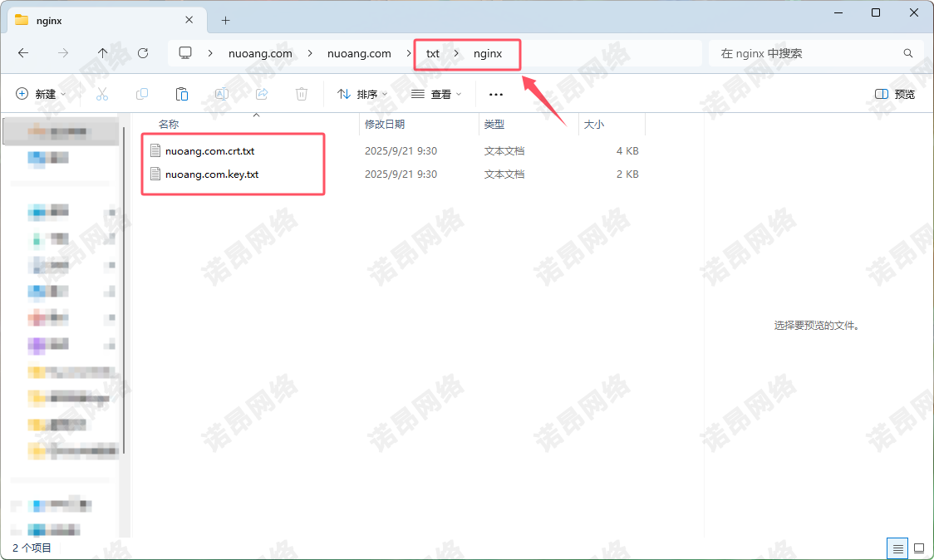Image resolution: width=934 pixels, height=560 pixels.
Task: Click the Back navigation arrow
Action: 23,53
